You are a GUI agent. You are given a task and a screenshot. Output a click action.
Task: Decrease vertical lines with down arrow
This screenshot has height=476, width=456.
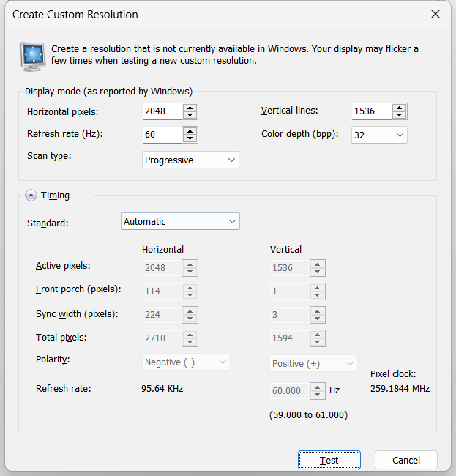pyautogui.click(x=399, y=115)
